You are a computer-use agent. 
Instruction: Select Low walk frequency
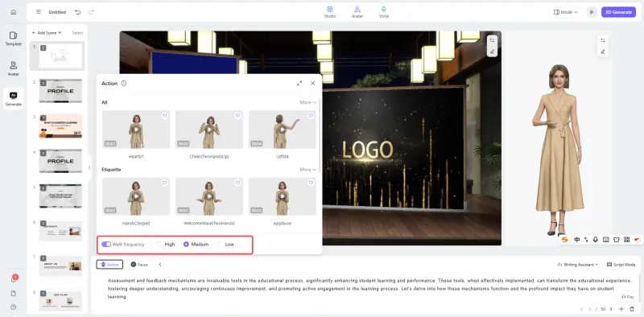[226, 245]
